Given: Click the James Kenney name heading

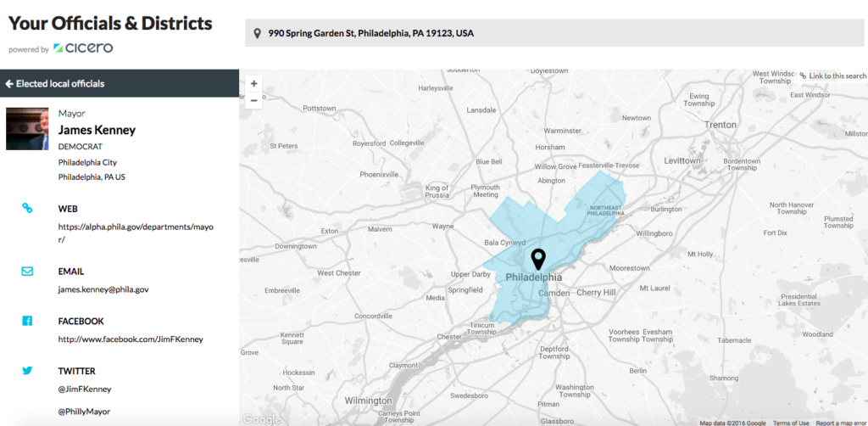Looking at the screenshot, I should click(x=97, y=130).
